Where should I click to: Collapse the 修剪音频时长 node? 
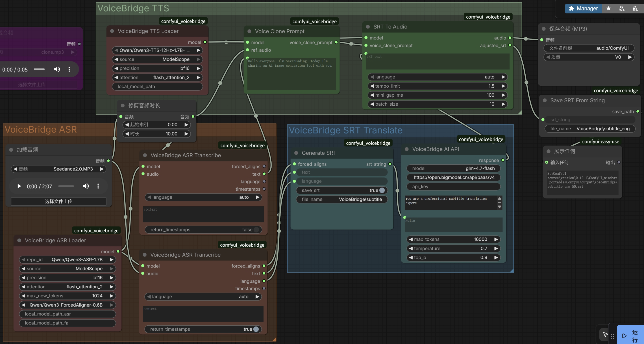tap(123, 106)
